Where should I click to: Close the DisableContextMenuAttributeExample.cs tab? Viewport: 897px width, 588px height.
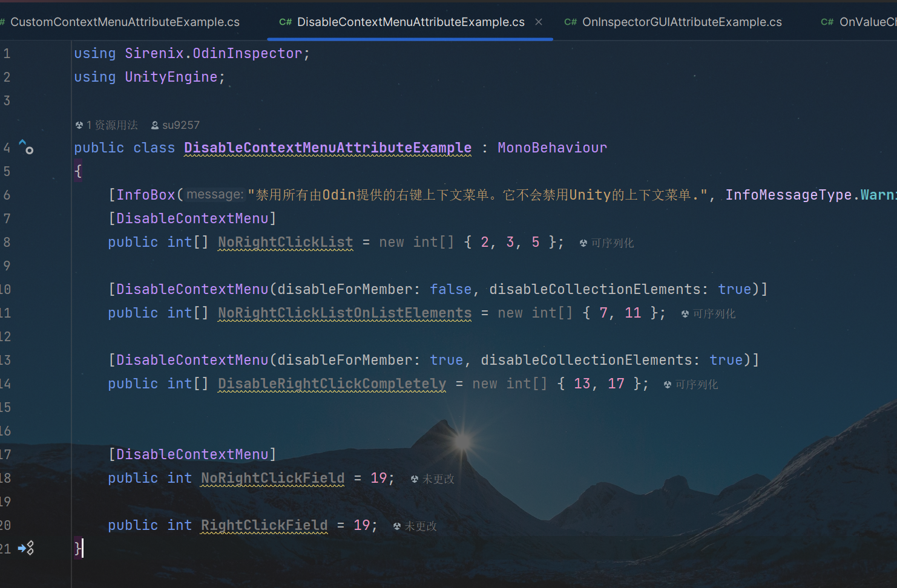pyautogui.click(x=539, y=22)
